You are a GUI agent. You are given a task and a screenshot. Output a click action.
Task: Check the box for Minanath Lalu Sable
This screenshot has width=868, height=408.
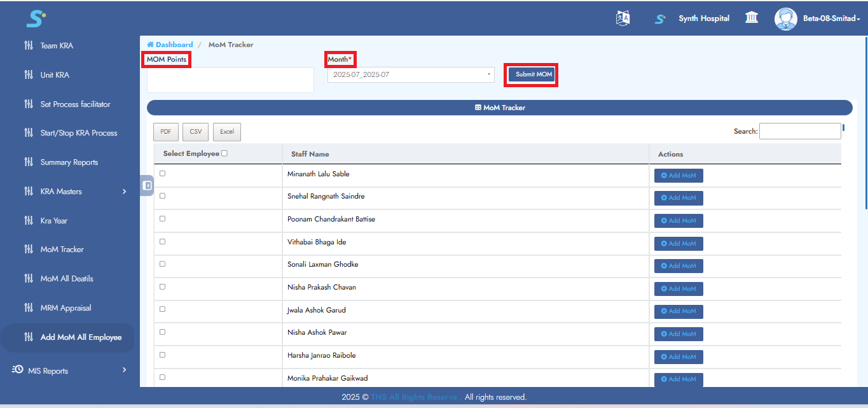[x=162, y=173]
